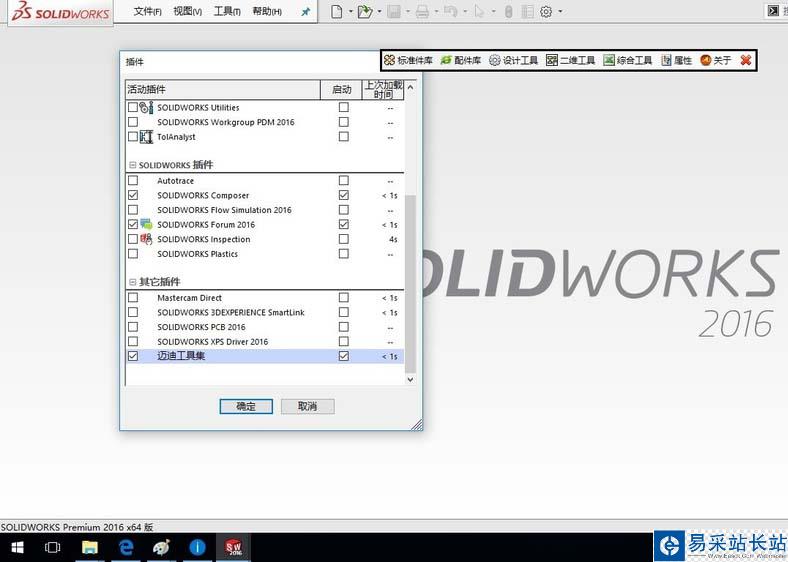Click the SOLIDWORKS Utilities plugin icon
The image size is (788, 562).
146,107
